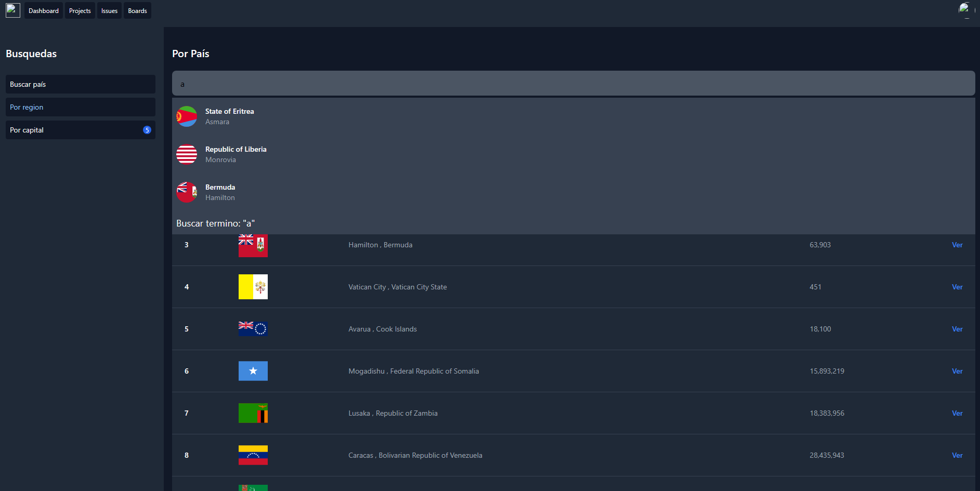
Task: Click the Busquedas sidebar heading
Action: (x=31, y=54)
